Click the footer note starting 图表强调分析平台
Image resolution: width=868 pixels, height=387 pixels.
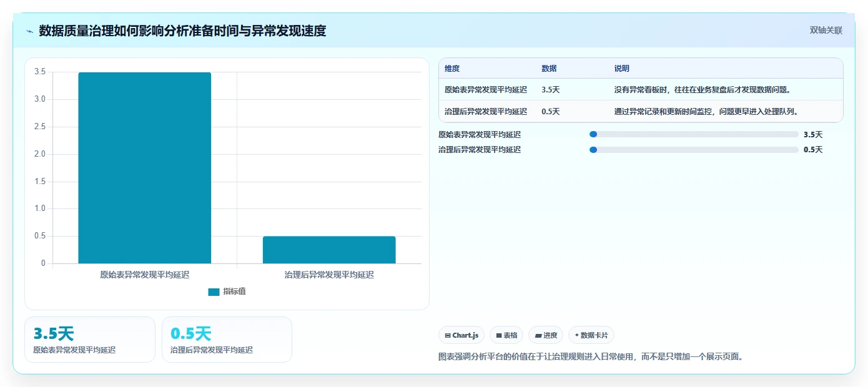click(591, 357)
